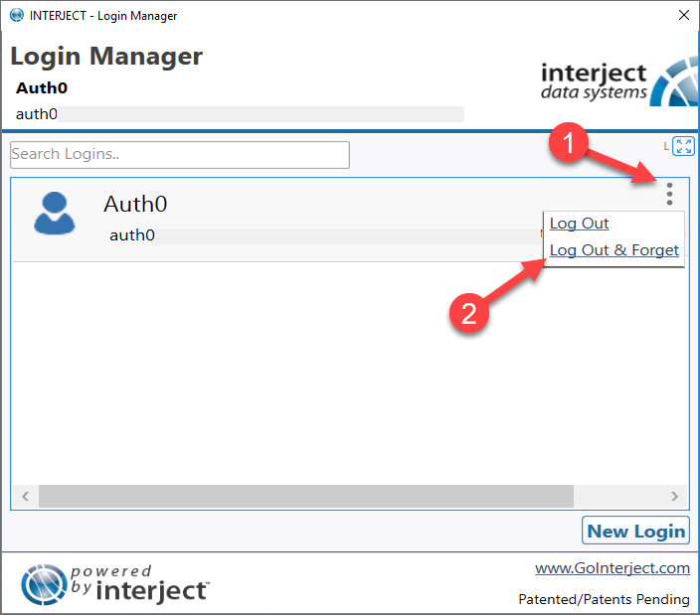Click the powered by interject logo

click(x=114, y=584)
